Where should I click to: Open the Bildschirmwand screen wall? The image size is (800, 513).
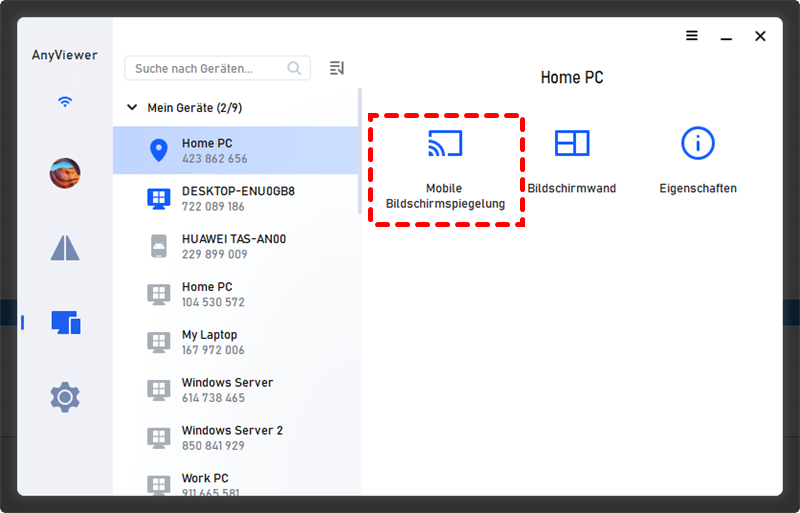[572, 160]
